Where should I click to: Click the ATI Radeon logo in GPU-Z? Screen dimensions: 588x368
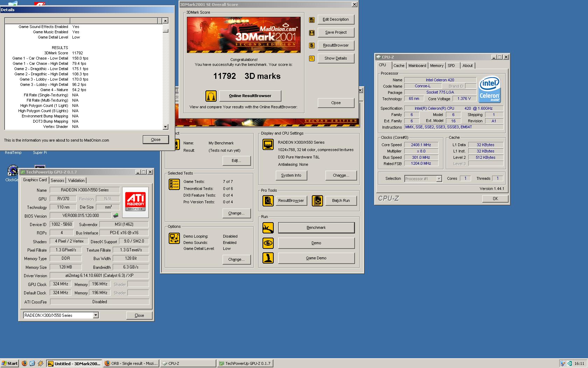(x=135, y=202)
